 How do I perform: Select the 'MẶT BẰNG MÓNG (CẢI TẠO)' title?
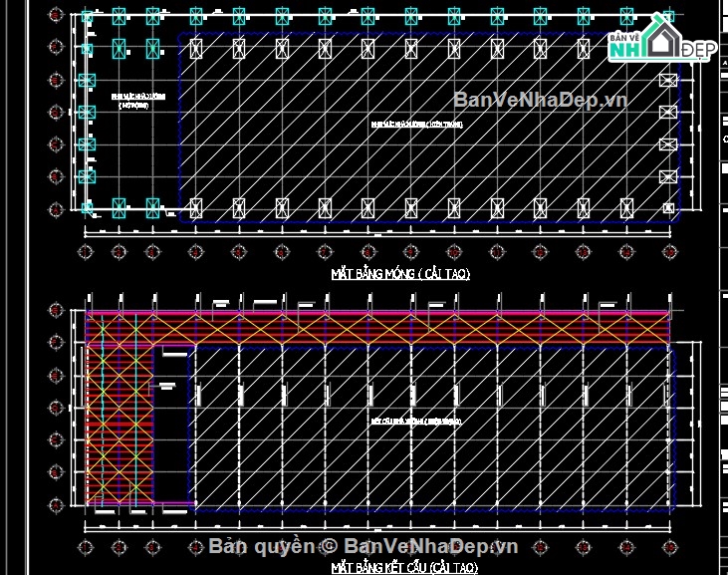(x=400, y=274)
